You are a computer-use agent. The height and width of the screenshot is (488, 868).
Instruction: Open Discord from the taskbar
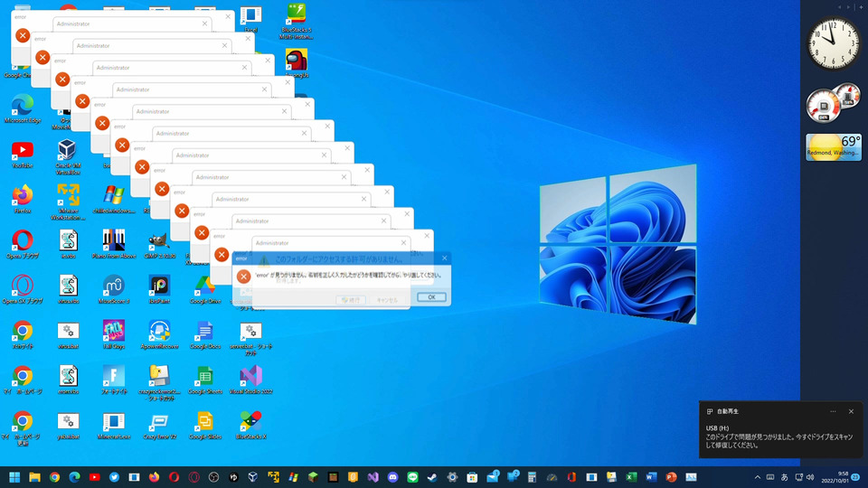[392, 477]
